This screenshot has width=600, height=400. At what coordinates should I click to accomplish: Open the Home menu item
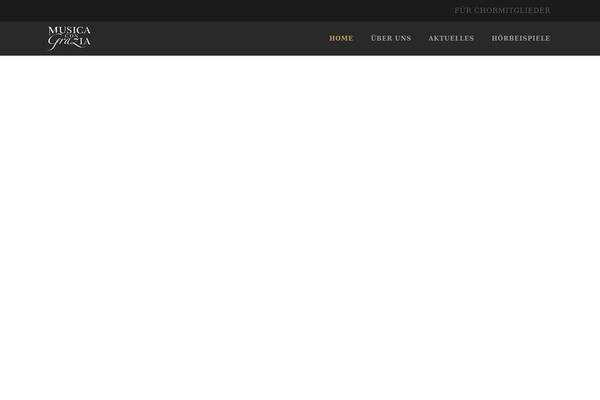341,38
